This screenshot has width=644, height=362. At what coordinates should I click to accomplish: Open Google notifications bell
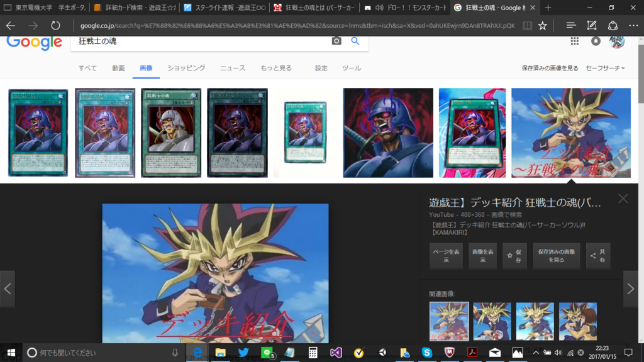[x=596, y=41]
